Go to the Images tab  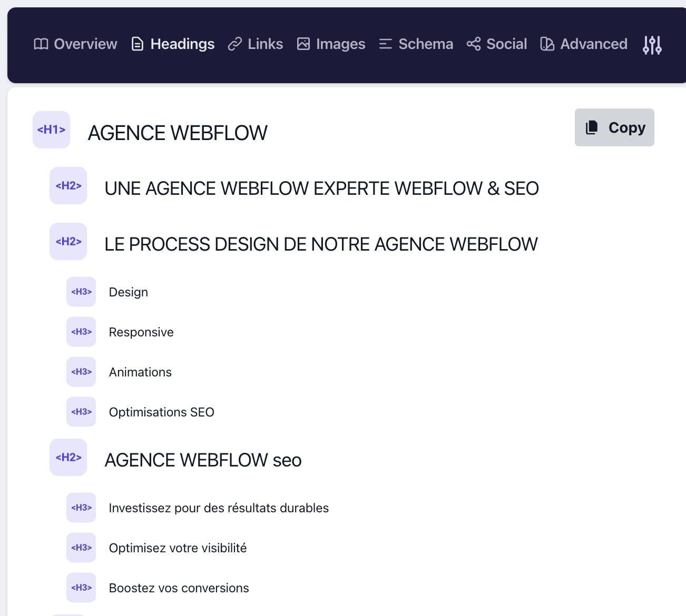pos(331,44)
